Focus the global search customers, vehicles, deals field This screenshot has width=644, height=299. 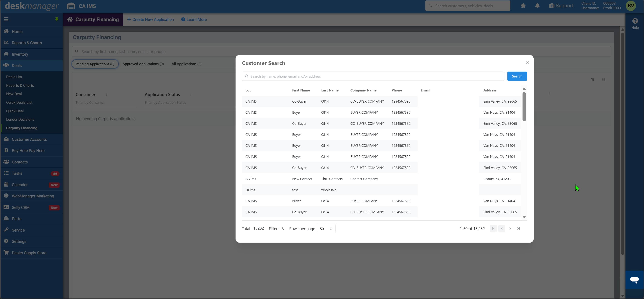point(468,6)
